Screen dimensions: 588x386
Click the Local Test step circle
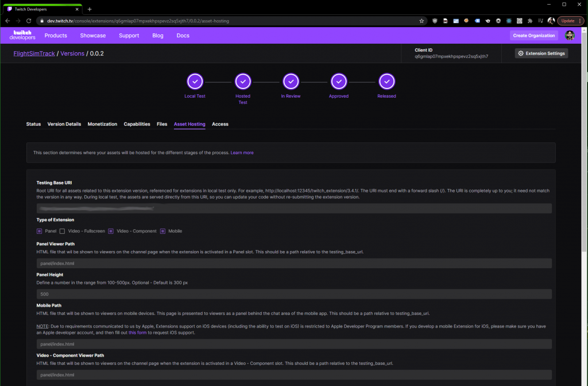195,82
